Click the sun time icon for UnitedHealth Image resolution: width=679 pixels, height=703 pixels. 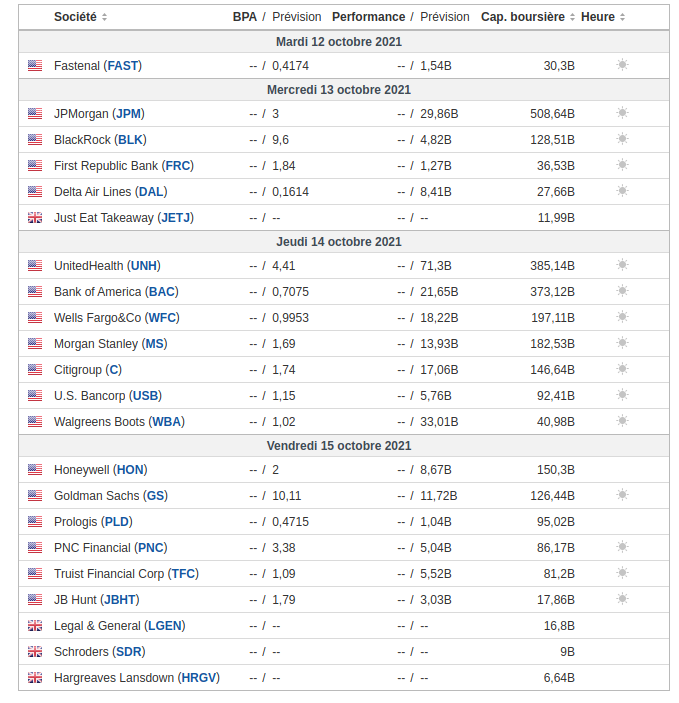pos(622,266)
